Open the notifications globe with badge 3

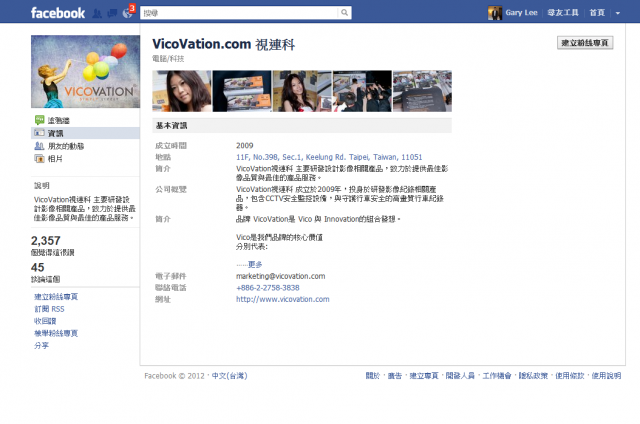128,13
